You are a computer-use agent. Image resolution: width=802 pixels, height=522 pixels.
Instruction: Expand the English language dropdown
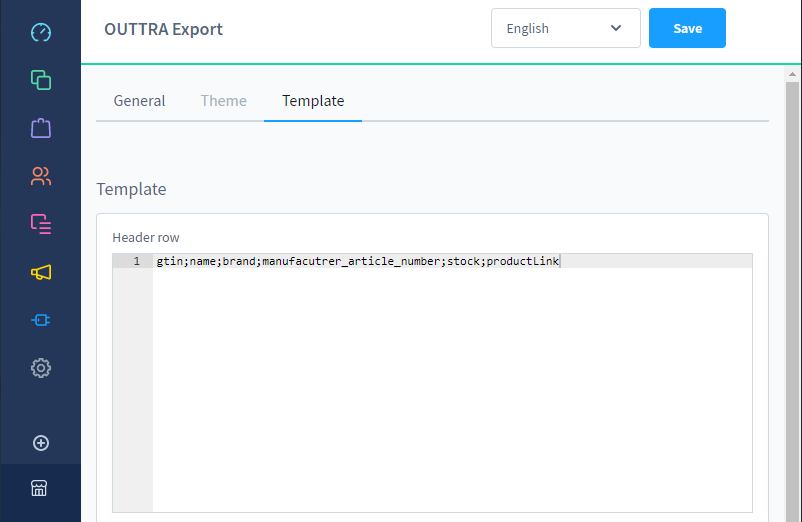click(x=566, y=28)
